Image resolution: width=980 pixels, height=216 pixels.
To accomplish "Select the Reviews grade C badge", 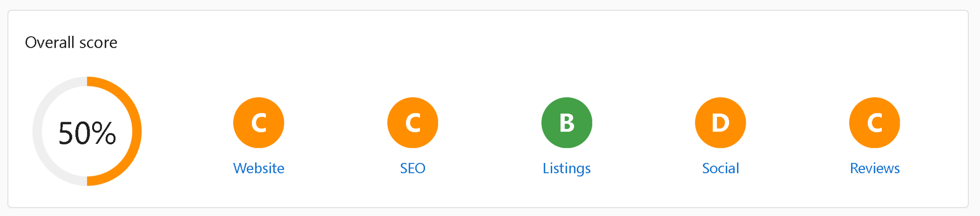I will [x=875, y=123].
